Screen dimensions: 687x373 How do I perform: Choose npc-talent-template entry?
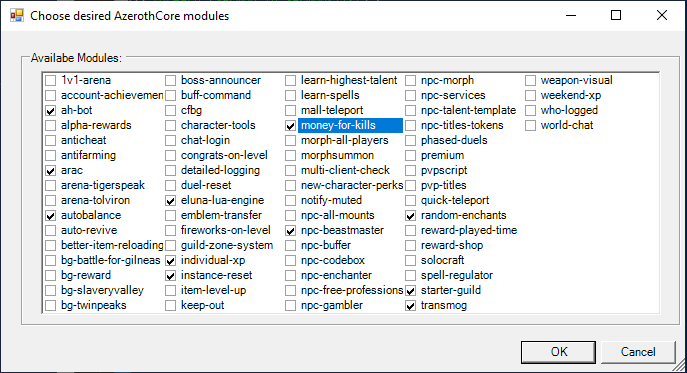468,110
